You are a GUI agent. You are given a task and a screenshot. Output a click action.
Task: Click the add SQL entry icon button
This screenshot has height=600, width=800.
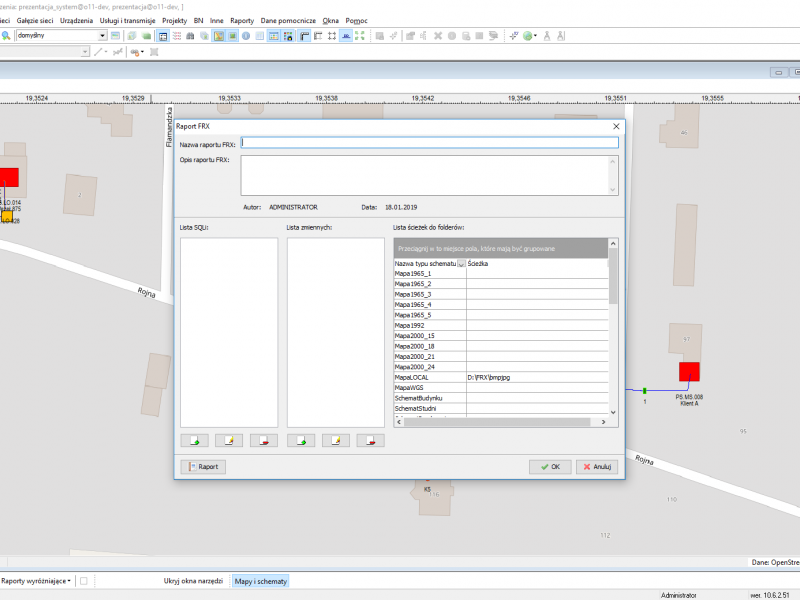click(x=194, y=441)
